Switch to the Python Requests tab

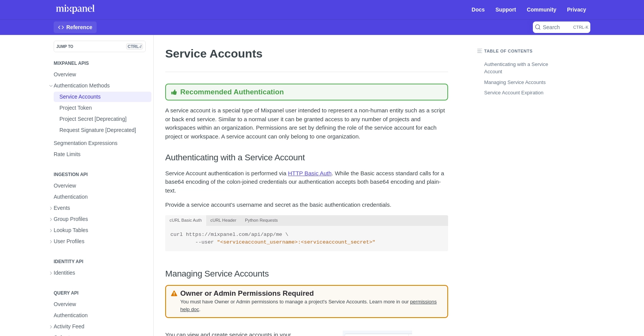coord(261,220)
